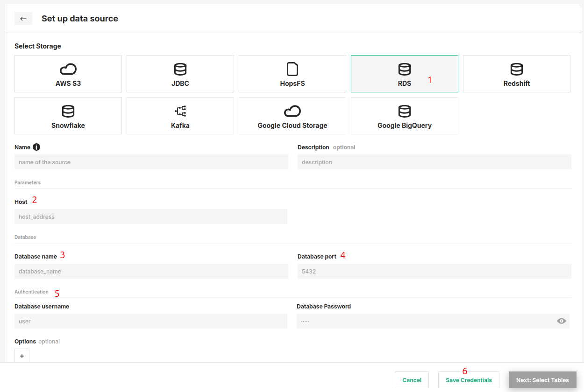The height and width of the screenshot is (392, 584).
Task: Proceed with Next: Select Tables
Action: 542,380
